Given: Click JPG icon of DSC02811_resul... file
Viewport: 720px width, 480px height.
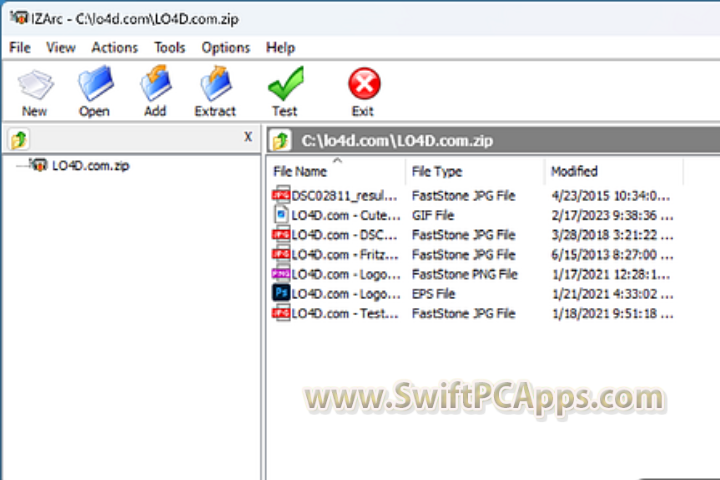Looking at the screenshot, I should point(281,195).
